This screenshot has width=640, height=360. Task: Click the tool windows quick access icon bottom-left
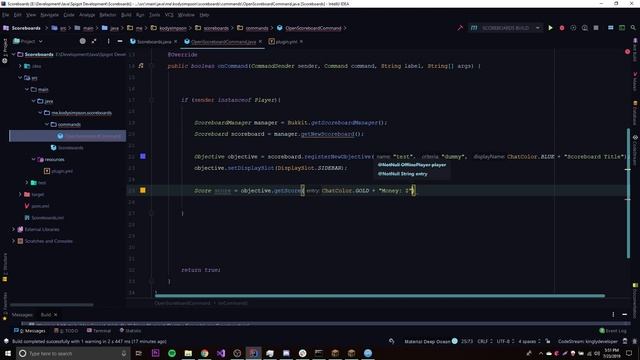(x=6, y=341)
